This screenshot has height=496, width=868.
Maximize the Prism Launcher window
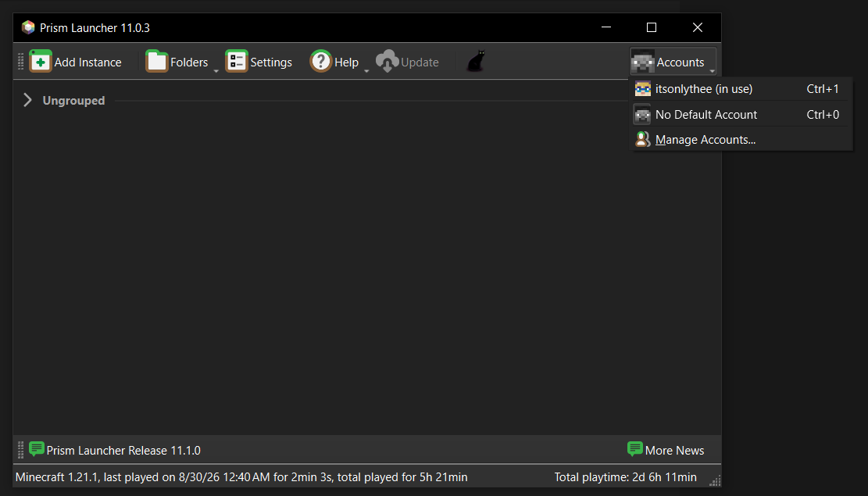652,27
